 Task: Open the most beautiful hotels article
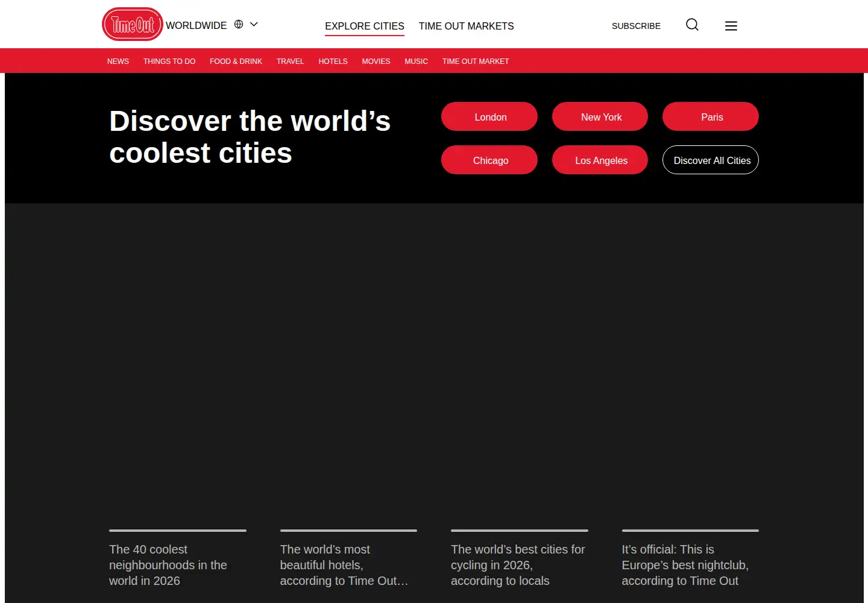pos(344,565)
